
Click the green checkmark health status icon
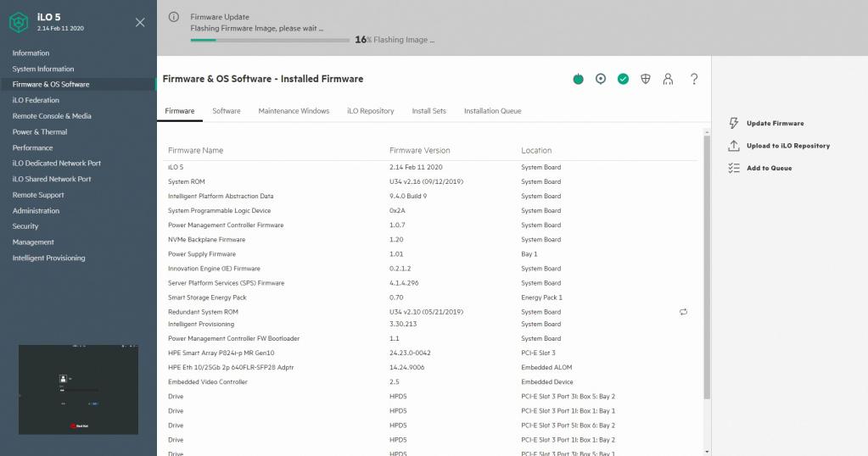point(623,79)
